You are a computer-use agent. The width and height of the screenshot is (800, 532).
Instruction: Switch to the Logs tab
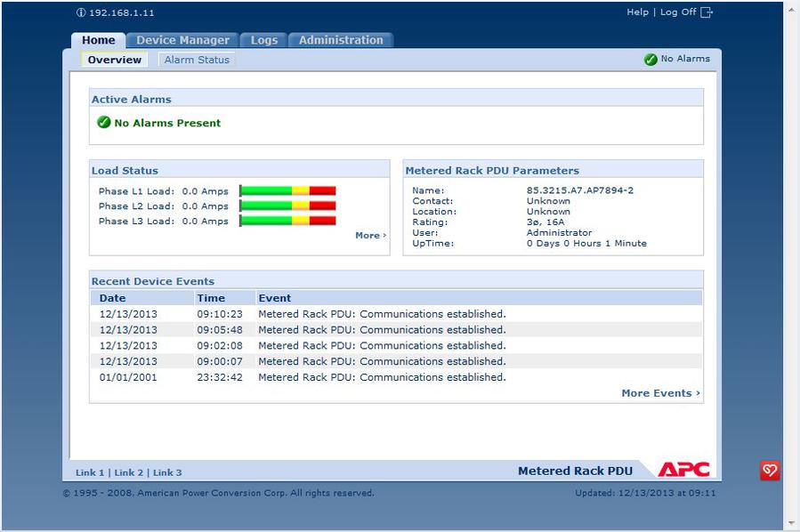pyautogui.click(x=264, y=40)
